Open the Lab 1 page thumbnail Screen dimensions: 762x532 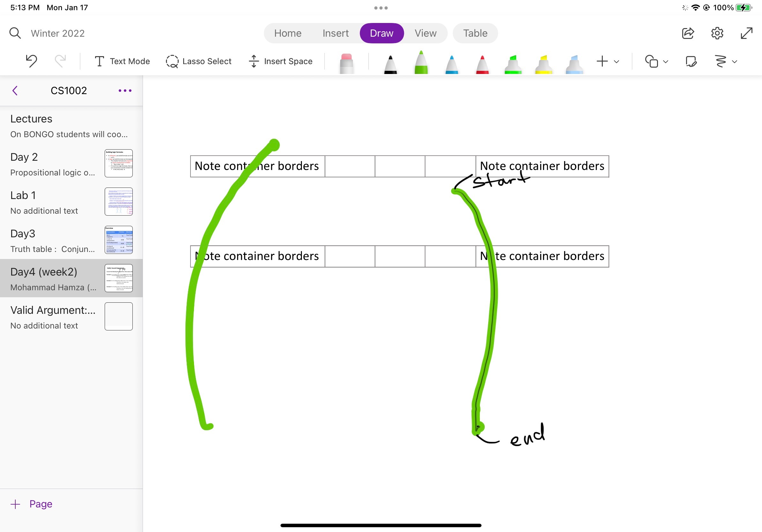coord(118,202)
